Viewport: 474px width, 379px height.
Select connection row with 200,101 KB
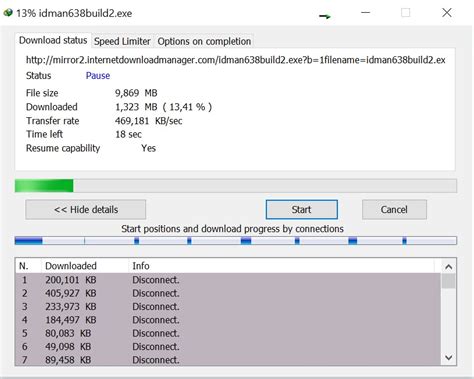pos(228,280)
